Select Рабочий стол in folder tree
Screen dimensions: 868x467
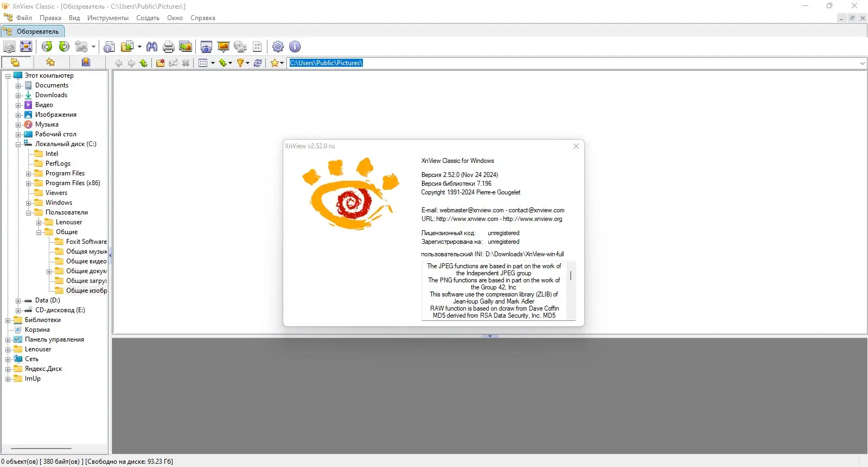[x=56, y=134]
